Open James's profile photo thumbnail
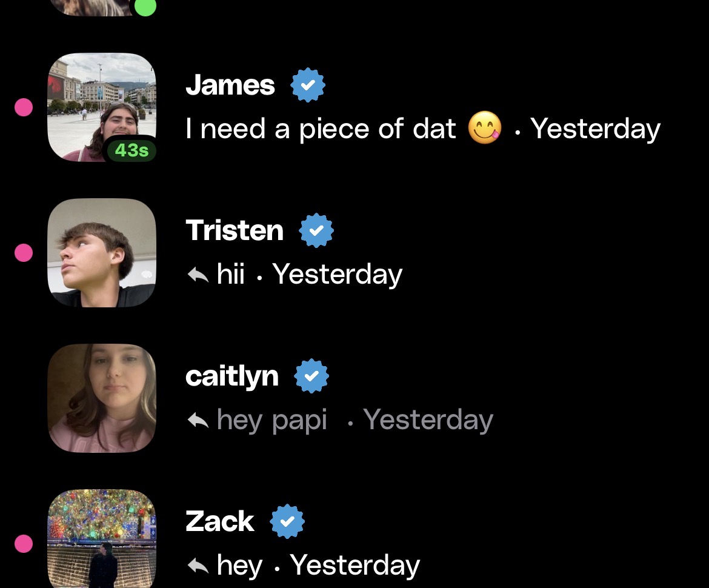Screen dimensions: 709x588 102,107
